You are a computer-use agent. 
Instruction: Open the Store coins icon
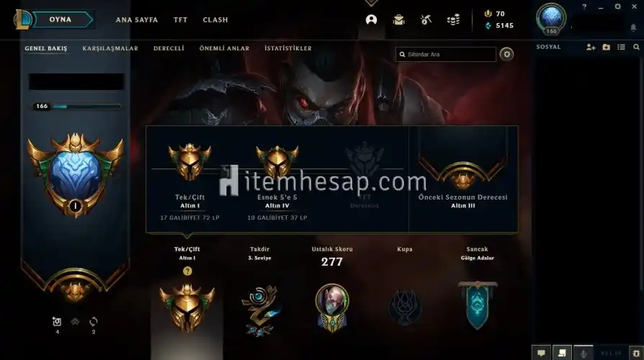[453, 19]
